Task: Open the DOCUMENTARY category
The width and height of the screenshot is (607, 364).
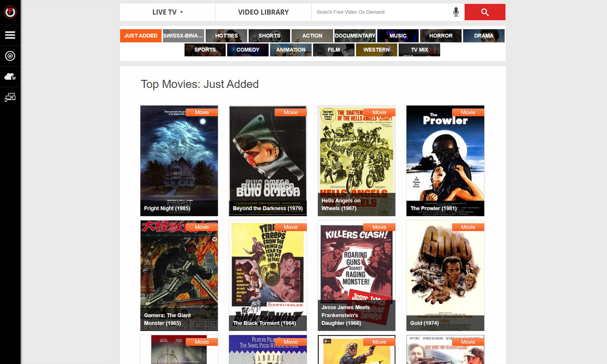Action: 355,36
